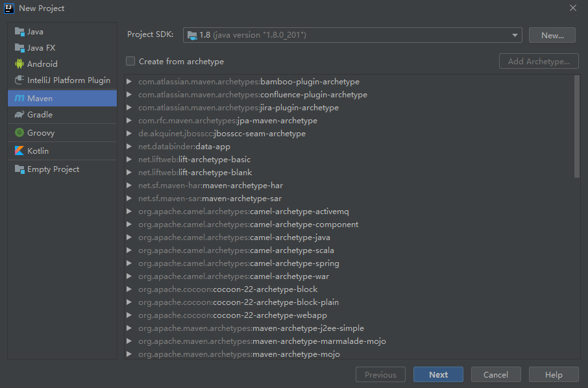Click the Gradle elephant icon
The height and width of the screenshot is (388, 588).
[19, 114]
